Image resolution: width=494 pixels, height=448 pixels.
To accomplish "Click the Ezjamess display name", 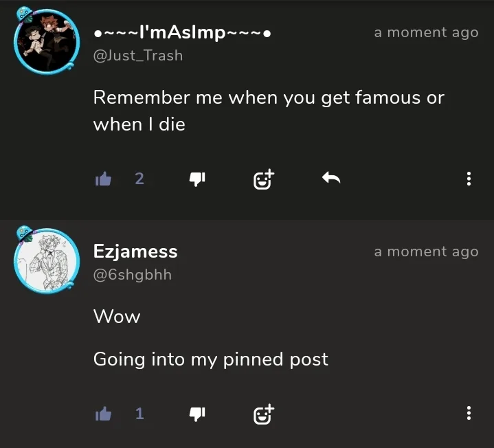I will [x=135, y=251].
